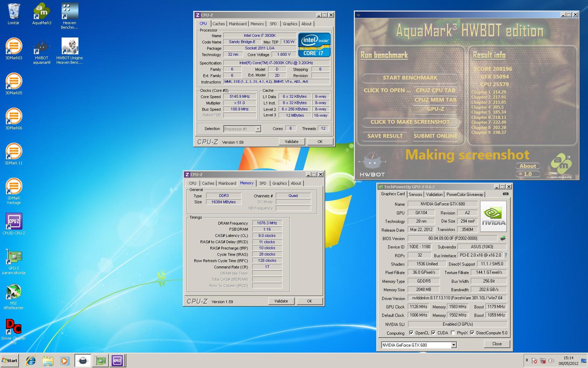
Task: Click the About button in AquaMark
Action: (x=527, y=166)
